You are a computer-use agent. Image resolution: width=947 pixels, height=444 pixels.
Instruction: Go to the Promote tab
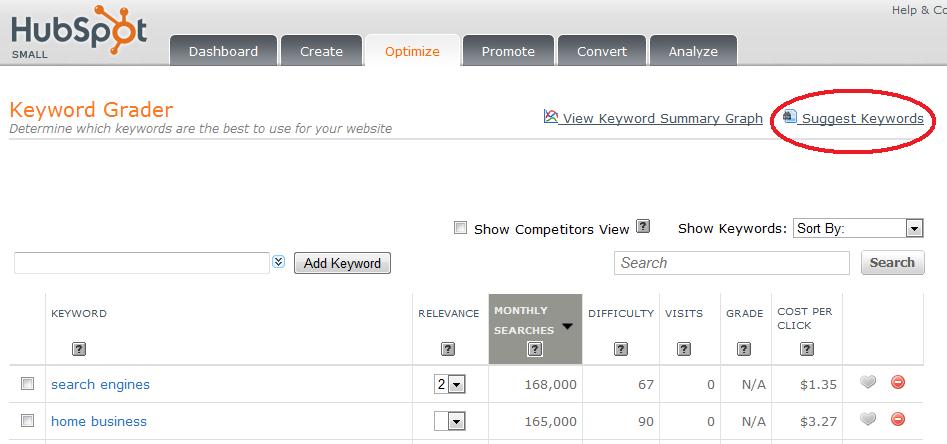pos(508,51)
